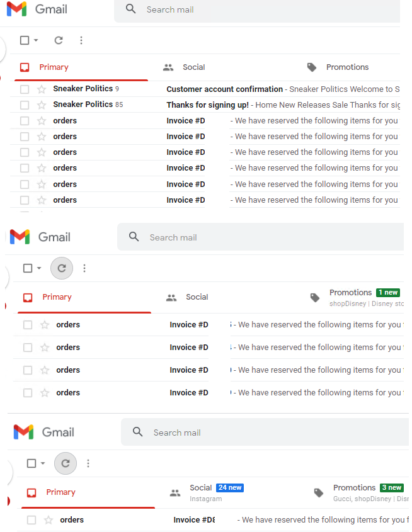
Task: Check the orders email checkbox in bottom Gmail screenshot
Action: 31,520
